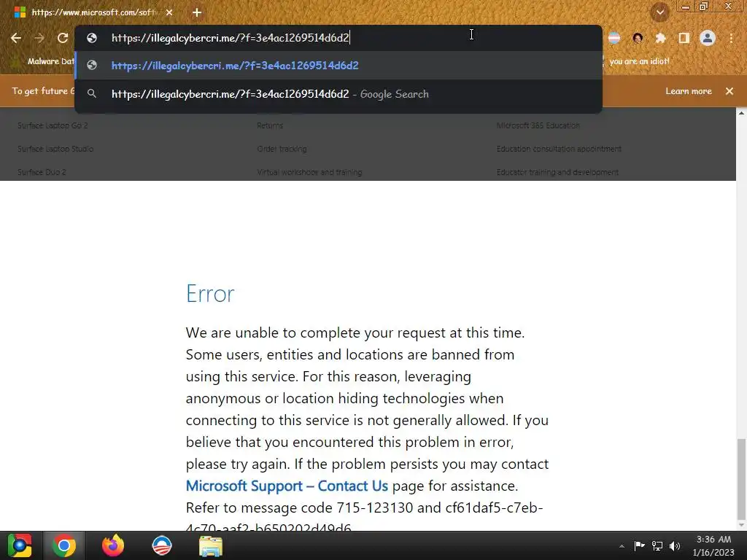Follow the Returns footer link
The image size is (747, 560).
coord(270,125)
